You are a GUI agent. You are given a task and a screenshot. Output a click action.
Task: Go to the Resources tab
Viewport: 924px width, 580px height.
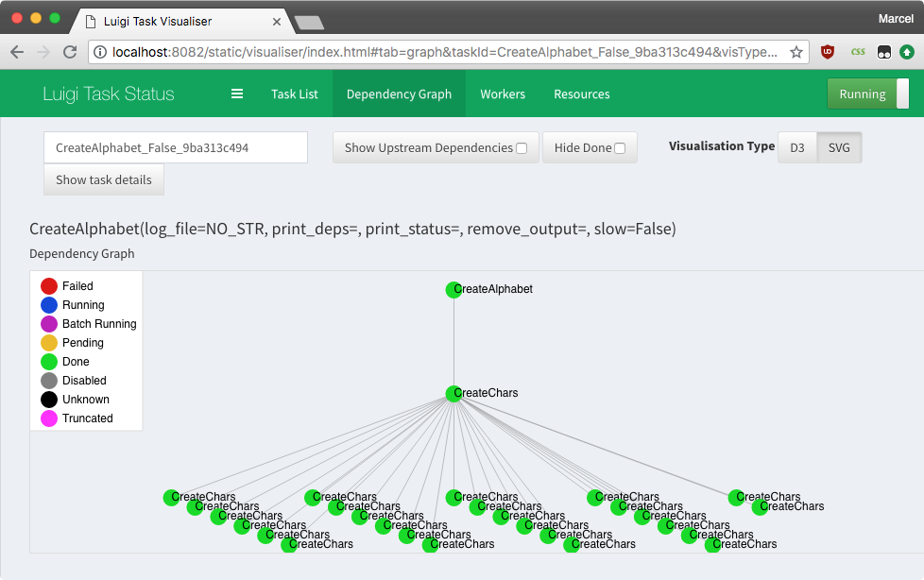[x=582, y=94]
